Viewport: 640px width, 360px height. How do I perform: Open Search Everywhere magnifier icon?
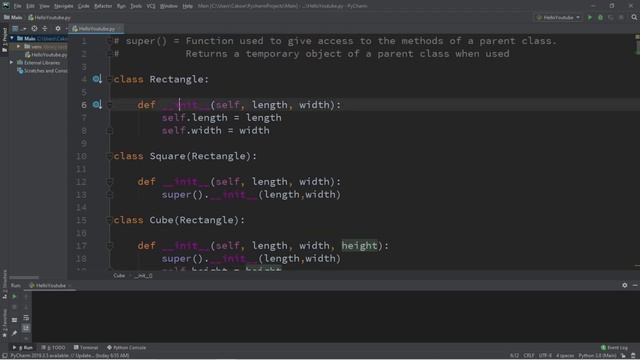(634, 18)
